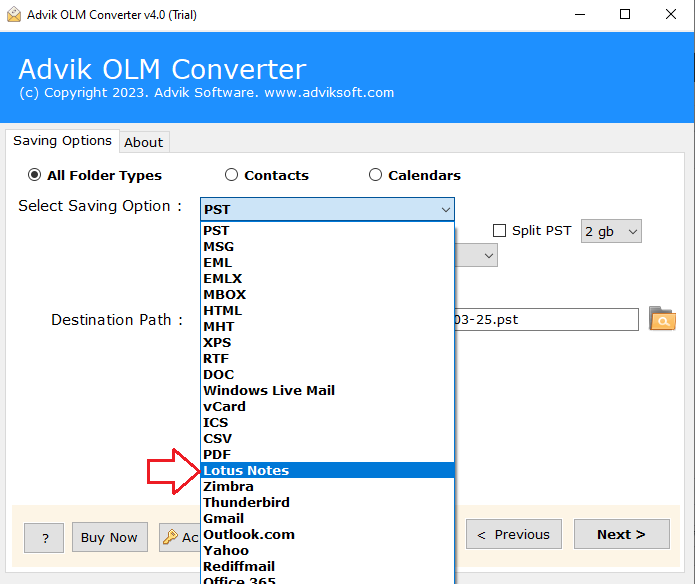Choose PST from the saving options list
Screen dimensions: 695x584
(x=327, y=230)
